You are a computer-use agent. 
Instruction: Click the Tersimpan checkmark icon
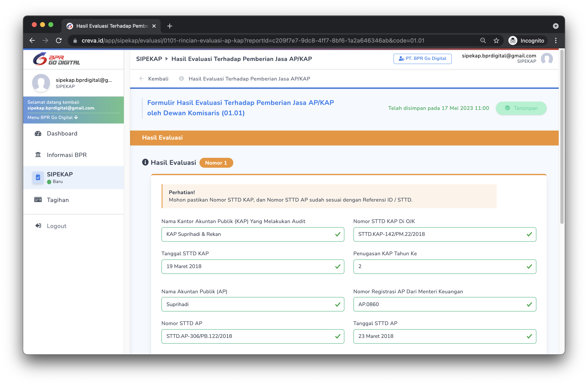point(507,108)
